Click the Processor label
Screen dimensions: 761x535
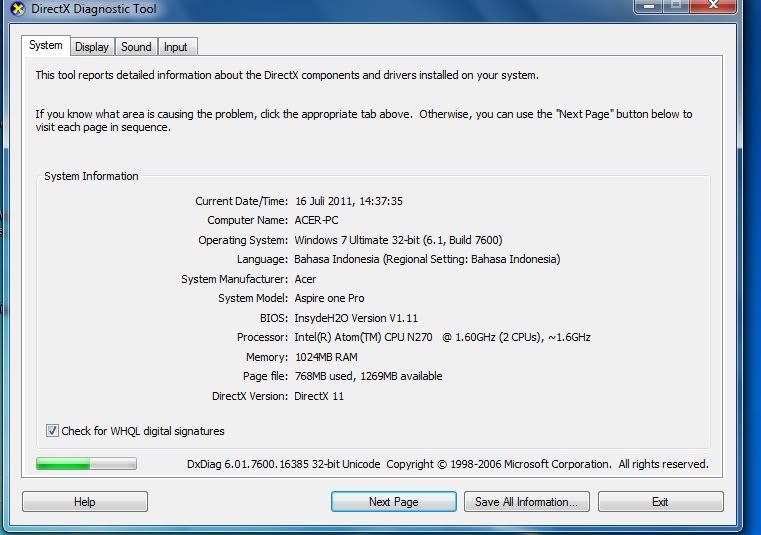coord(263,337)
